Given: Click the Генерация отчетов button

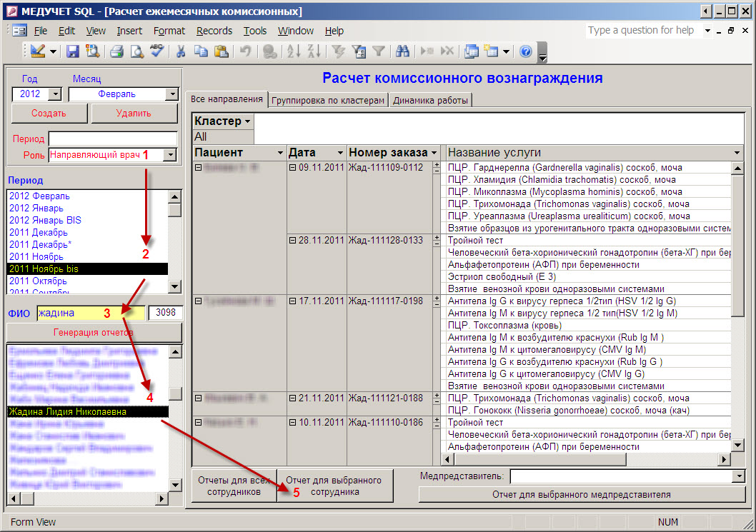Looking at the screenshot, I should (94, 333).
